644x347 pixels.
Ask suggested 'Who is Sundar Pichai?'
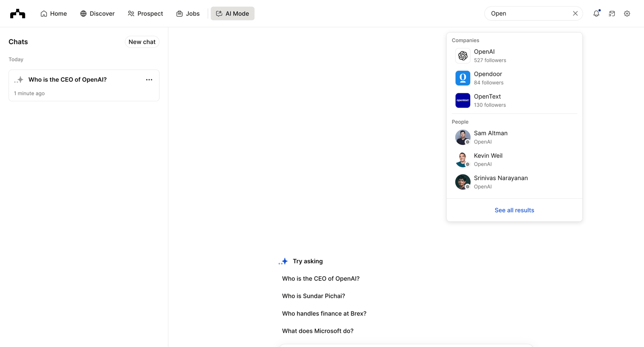click(x=313, y=296)
